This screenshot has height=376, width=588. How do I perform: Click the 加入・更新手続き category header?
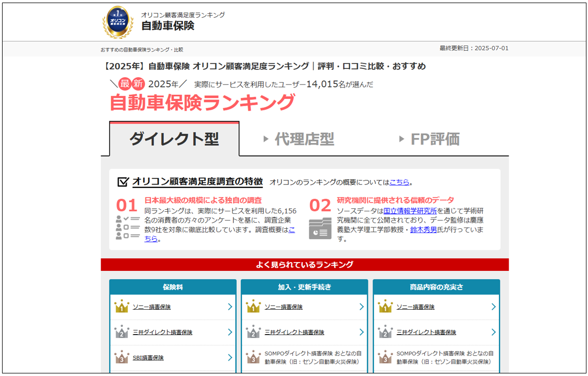305,287
